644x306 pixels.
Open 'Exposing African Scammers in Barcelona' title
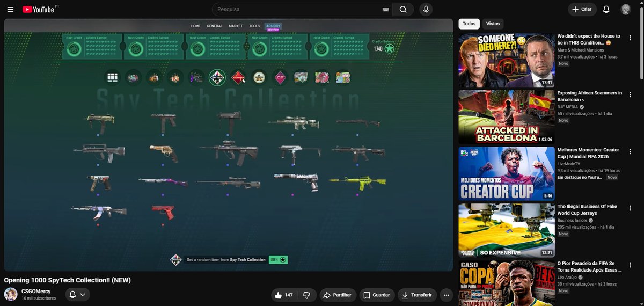589,96
